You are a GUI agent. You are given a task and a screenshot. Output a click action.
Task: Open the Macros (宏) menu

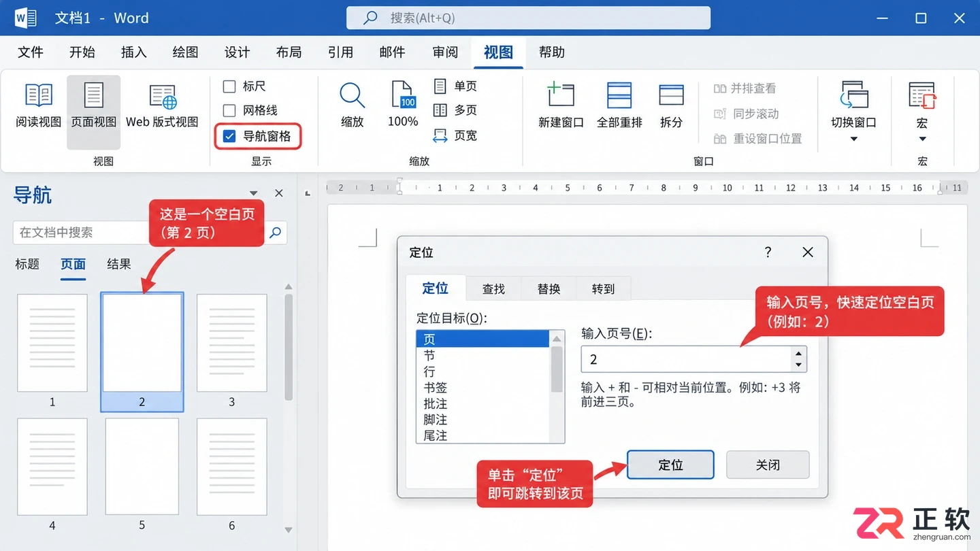tap(922, 112)
